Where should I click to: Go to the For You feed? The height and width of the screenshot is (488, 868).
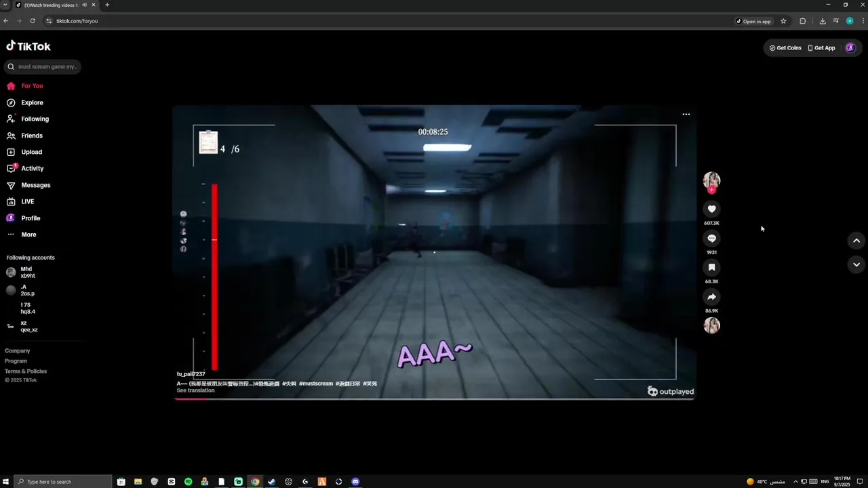tap(25, 86)
